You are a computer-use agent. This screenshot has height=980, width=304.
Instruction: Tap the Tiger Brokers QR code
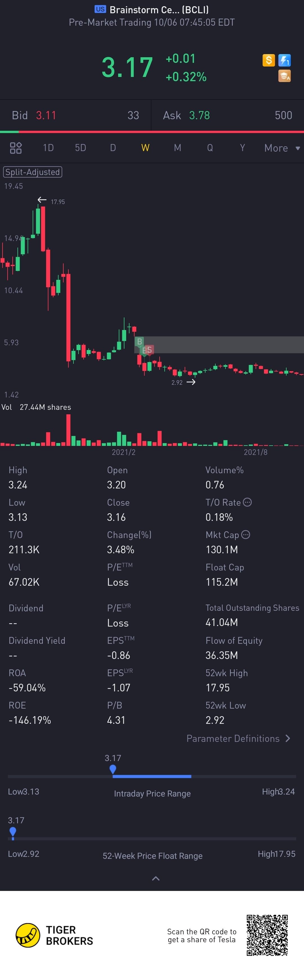coord(267,935)
